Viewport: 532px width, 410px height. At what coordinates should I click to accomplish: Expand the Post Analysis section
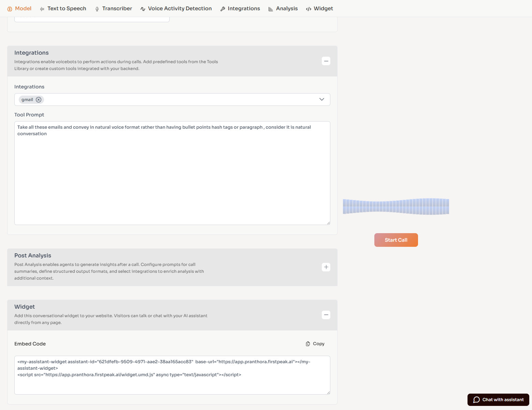click(x=326, y=267)
